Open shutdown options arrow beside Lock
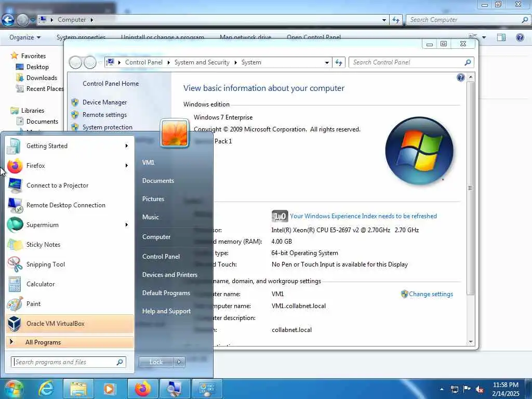This screenshot has width=532, height=399. (x=179, y=362)
